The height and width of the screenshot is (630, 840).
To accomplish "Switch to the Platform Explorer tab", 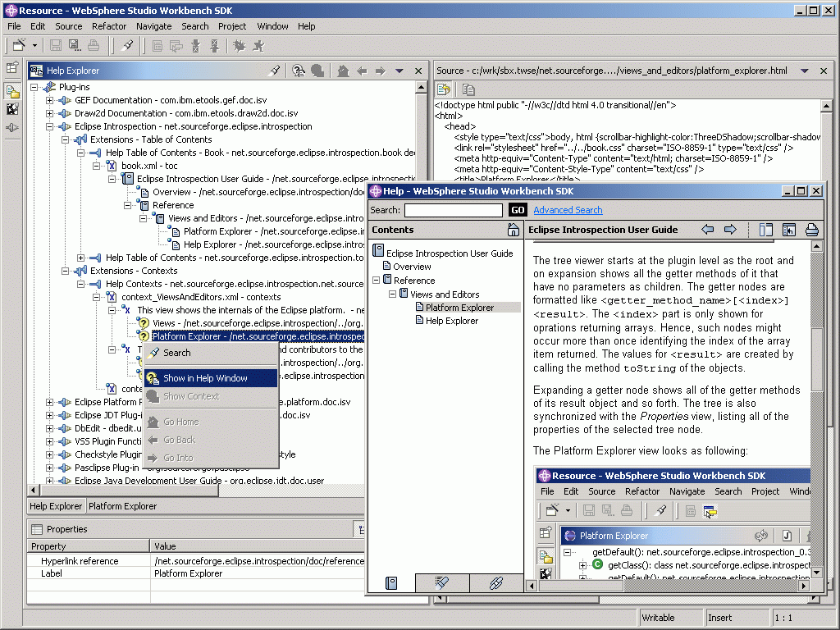I will click(x=123, y=506).
